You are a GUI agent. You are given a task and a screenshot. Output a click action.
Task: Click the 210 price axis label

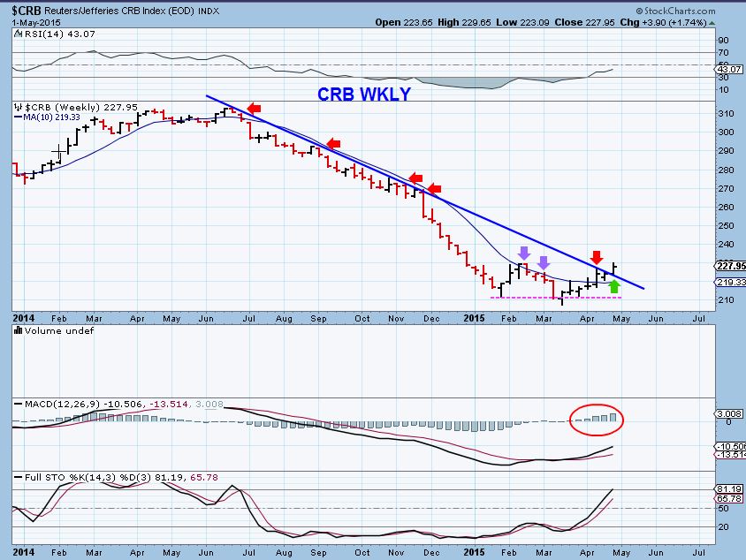[726, 300]
